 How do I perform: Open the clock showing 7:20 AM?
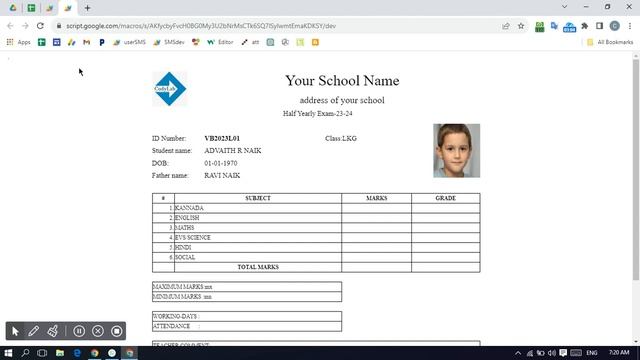[x=619, y=352]
